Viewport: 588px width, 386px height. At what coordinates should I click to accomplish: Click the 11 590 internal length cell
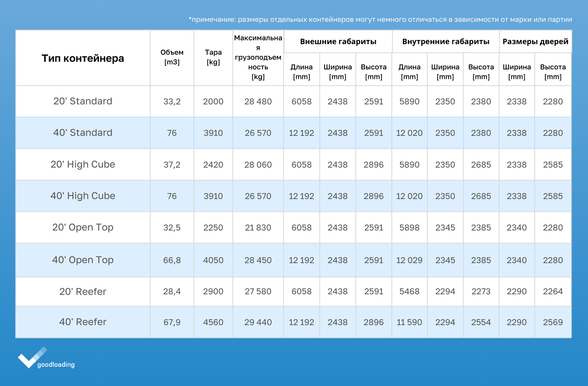point(409,322)
